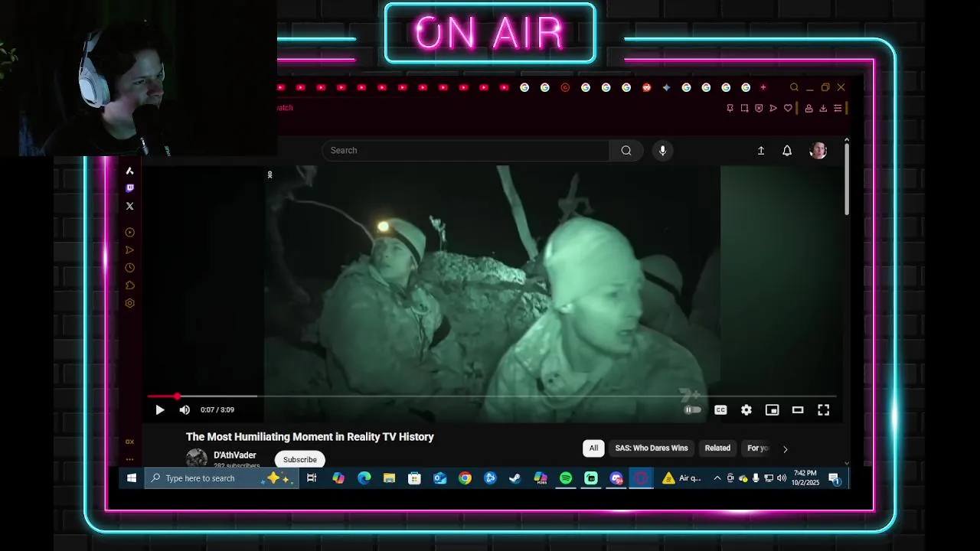Launch Microsoft Edge from taskbar

click(x=364, y=478)
